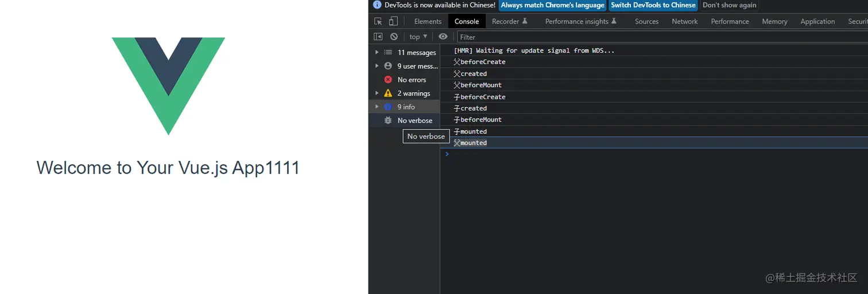Screen dimensions: 868x294
Task: Switch to the Performance tab
Action: click(x=730, y=21)
